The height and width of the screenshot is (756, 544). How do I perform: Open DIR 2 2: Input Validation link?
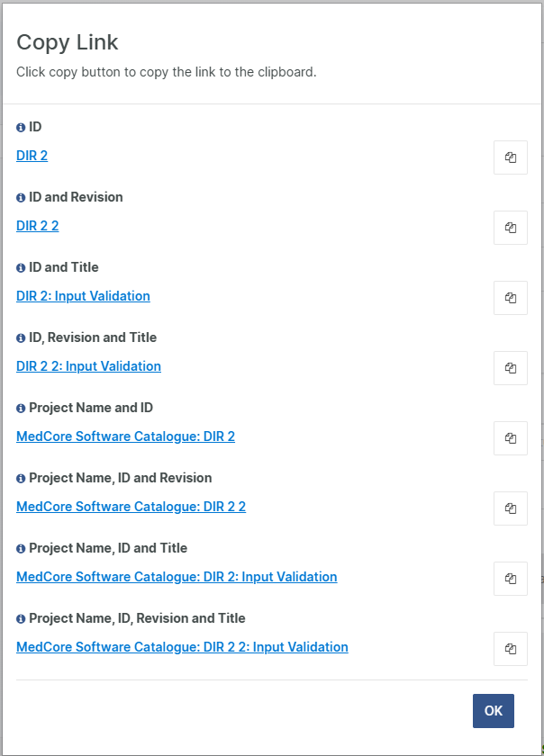88,366
